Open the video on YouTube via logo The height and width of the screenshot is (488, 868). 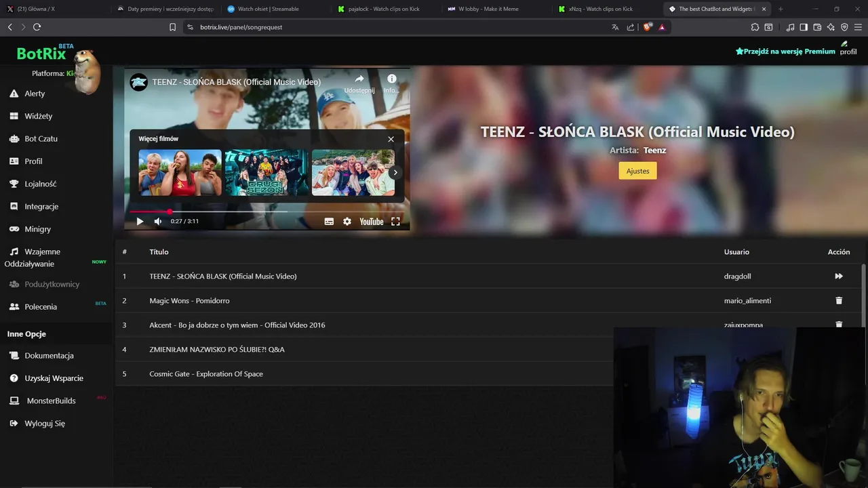(x=372, y=221)
